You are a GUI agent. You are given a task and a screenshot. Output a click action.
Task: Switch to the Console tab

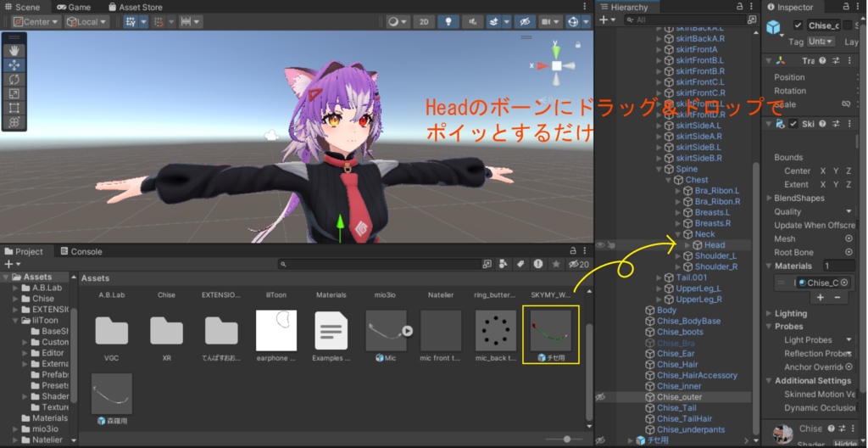pyautogui.click(x=81, y=251)
